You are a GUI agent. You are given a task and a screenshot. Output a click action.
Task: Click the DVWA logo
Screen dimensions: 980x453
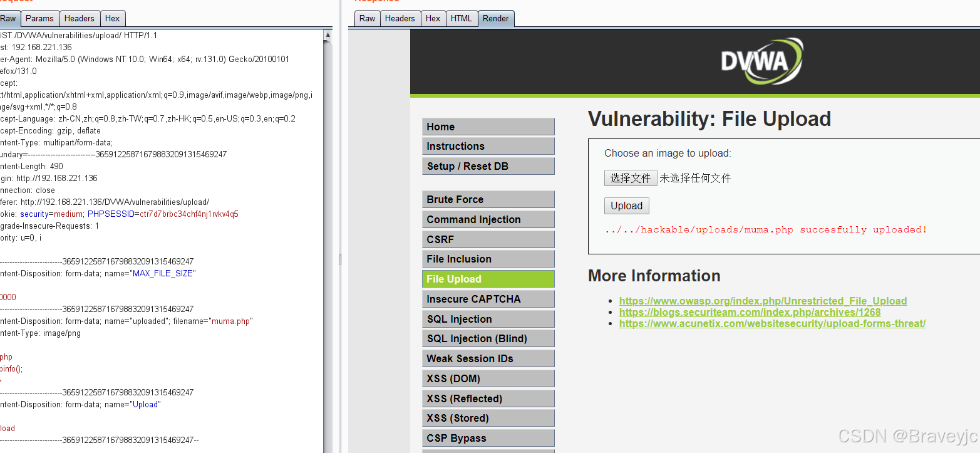(761, 61)
